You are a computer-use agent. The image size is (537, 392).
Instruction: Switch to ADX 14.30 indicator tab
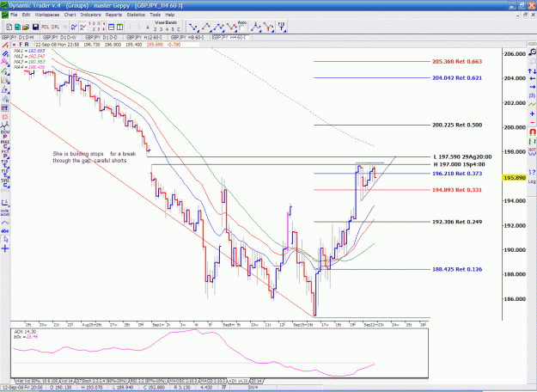click(238, 381)
